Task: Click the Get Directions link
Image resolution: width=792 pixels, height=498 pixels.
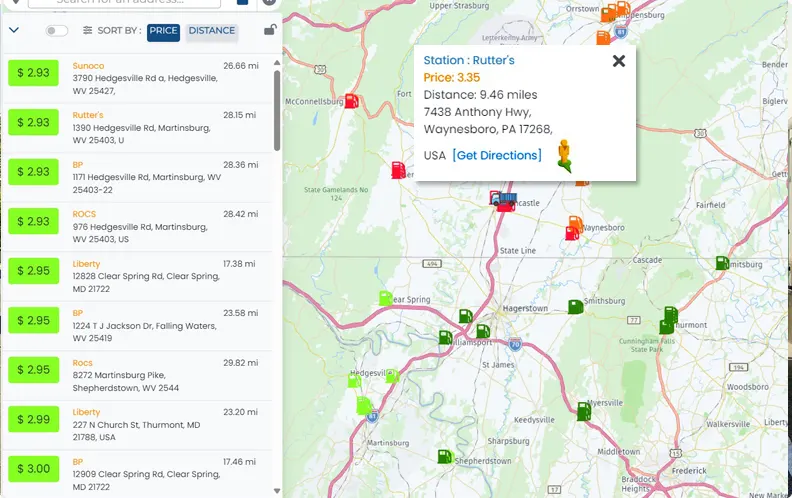Action: (x=497, y=155)
